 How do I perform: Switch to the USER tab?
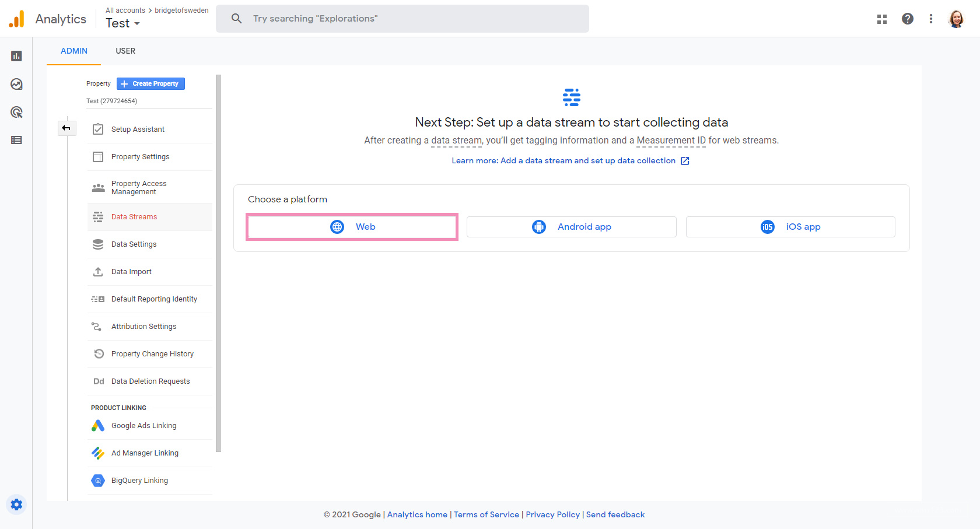[125, 51]
